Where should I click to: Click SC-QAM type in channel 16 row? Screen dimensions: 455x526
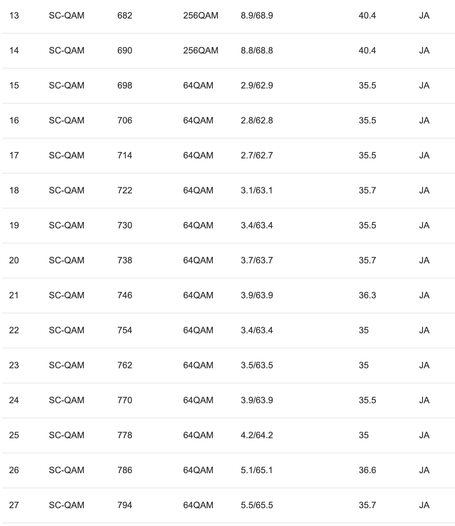(x=66, y=120)
